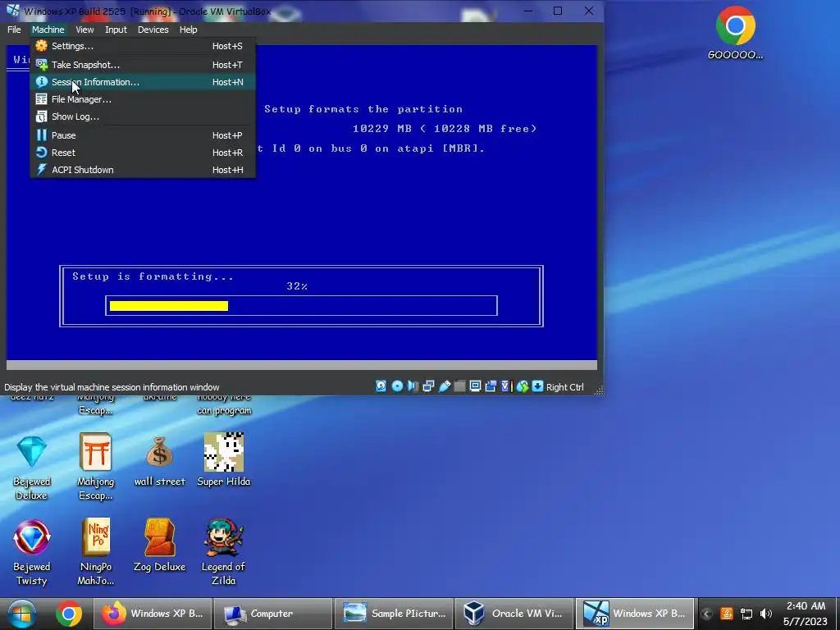Switch to Computer taskbar button
Screen dimensions: 840x630
click(x=272, y=614)
